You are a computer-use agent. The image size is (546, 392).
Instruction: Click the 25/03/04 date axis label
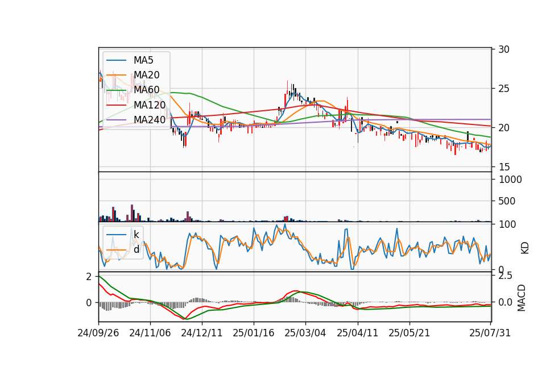pyautogui.click(x=305, y=333)
